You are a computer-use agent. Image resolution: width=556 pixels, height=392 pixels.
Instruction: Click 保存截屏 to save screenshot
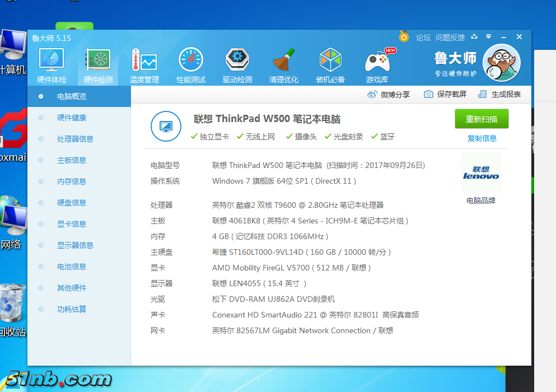[x=445, y=95]
